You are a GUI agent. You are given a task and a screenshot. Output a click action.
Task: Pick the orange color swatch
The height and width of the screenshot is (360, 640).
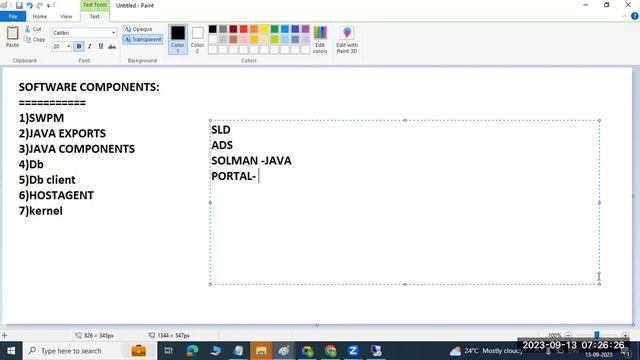point(254,29)
